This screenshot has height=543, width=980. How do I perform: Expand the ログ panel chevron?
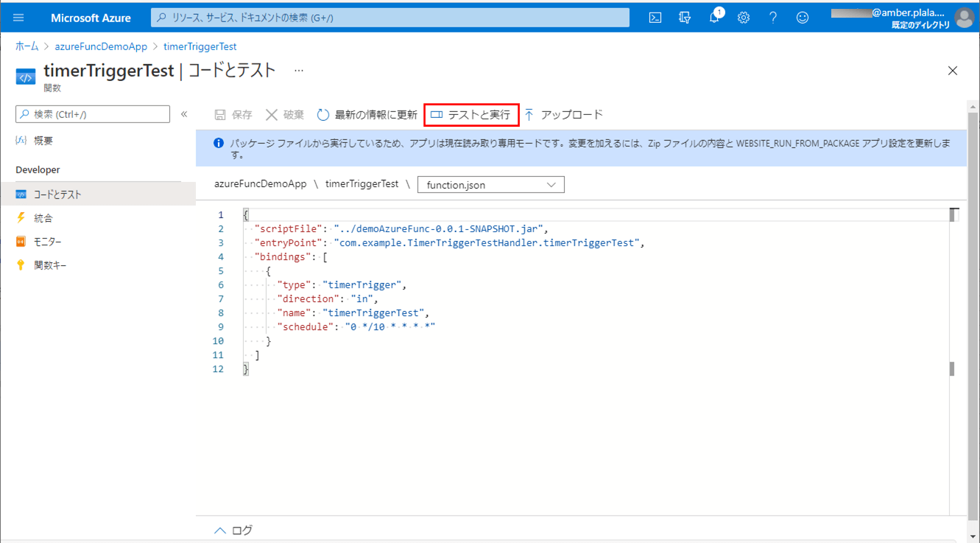(x=219, y=530)
